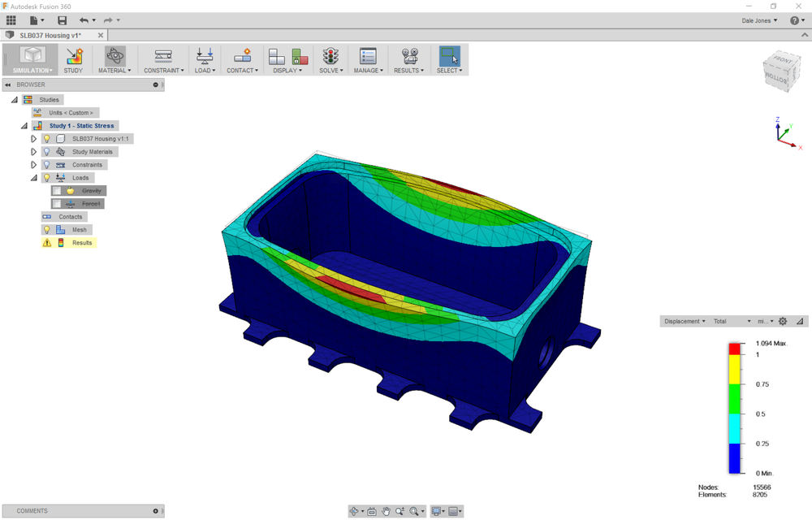Viewport: 812px width, 520px height.
Task: Click the Contact tool icon
Action: click(x=242, y=56)
